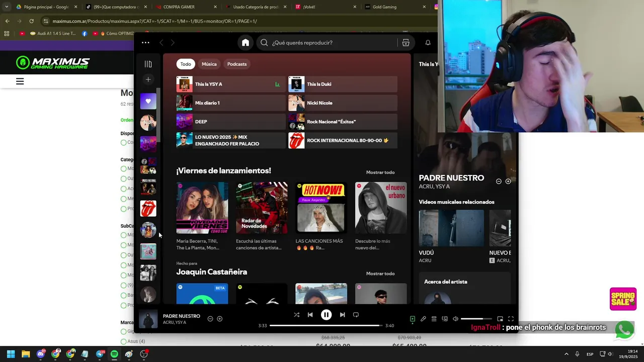Open VUDÚ music video thumbnail

coord(451,228)
